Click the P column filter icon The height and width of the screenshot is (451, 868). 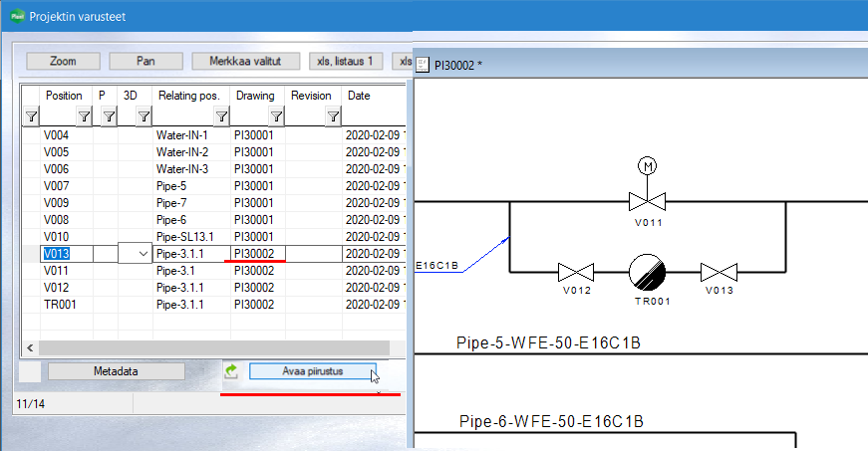[109, 116]
